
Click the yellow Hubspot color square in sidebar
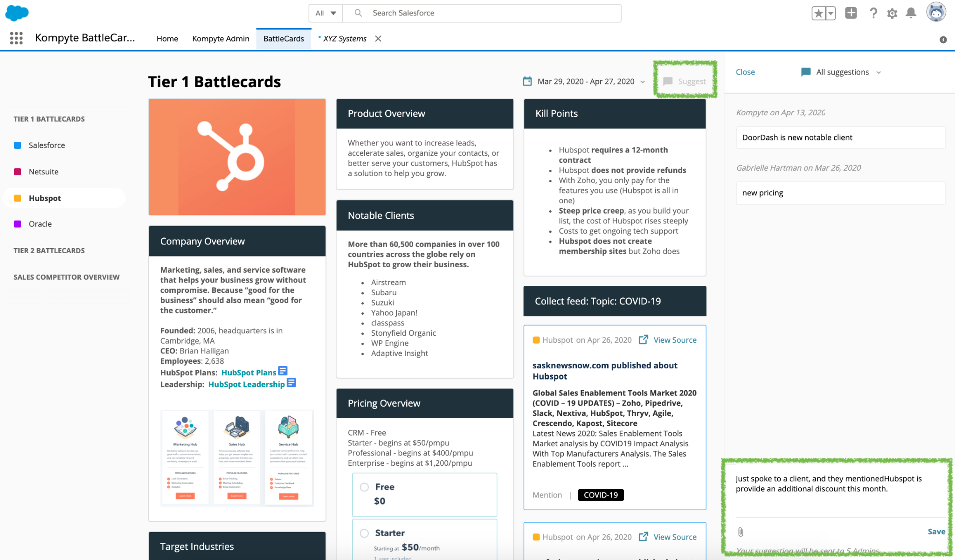click(18, 198)
